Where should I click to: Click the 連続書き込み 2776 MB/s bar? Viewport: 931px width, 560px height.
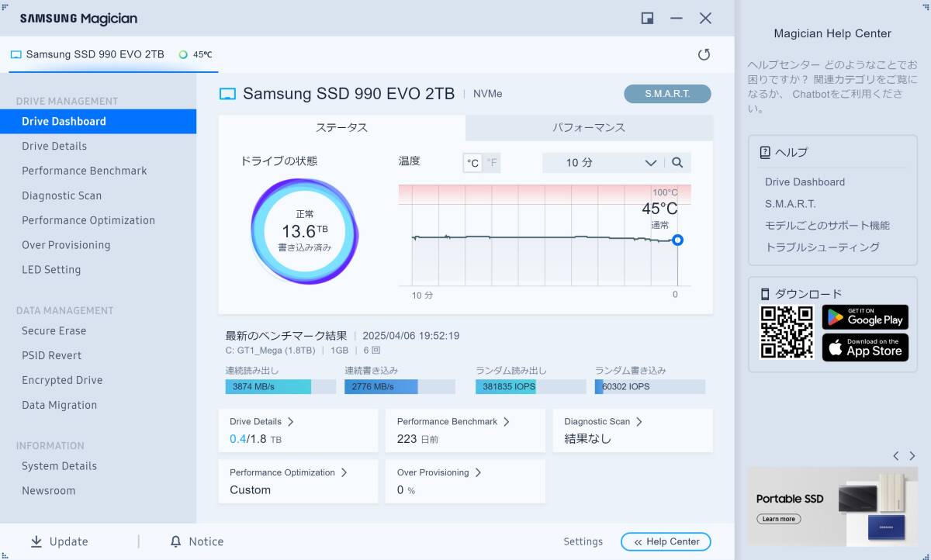[x=400, y=386]
